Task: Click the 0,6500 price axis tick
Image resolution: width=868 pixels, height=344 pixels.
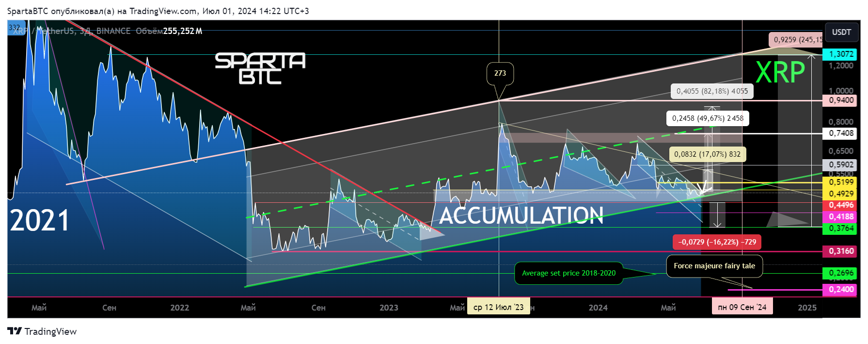Action: 841,151
